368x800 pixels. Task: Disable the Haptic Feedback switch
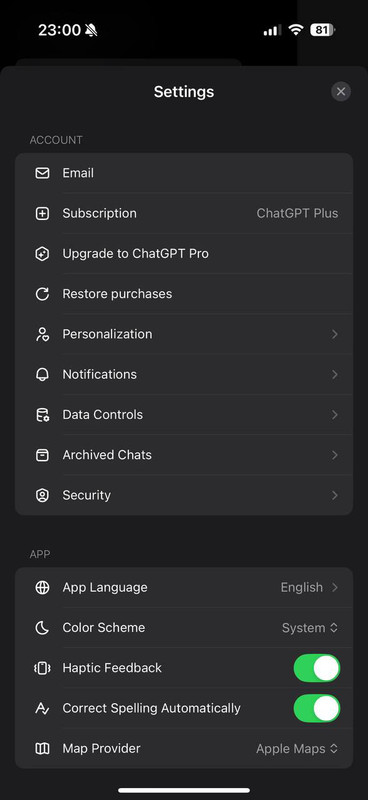(x=317, y=668)
